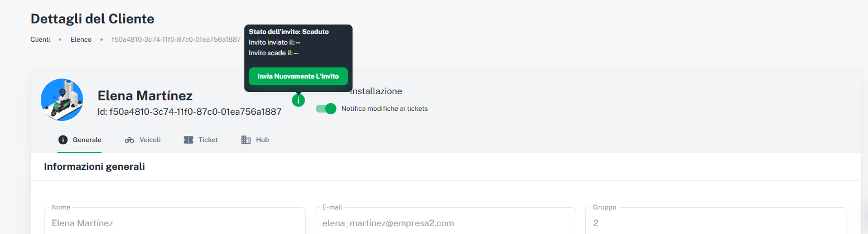The height and width of the screenshot is (234, 868).
Task: Click the motorcycle icon for Veicoli
Action: [129, 140]
